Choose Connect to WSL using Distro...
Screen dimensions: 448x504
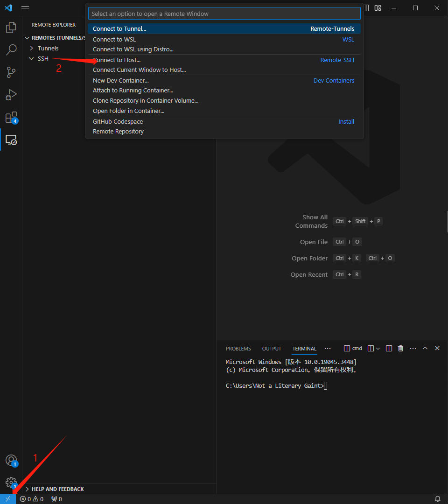[x=224, y=49]
